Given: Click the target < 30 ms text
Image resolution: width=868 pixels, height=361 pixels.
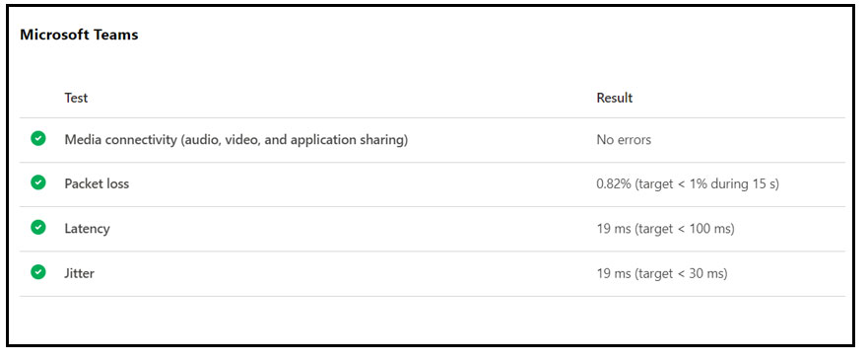Looking at the screenshot, I should 681,274.
